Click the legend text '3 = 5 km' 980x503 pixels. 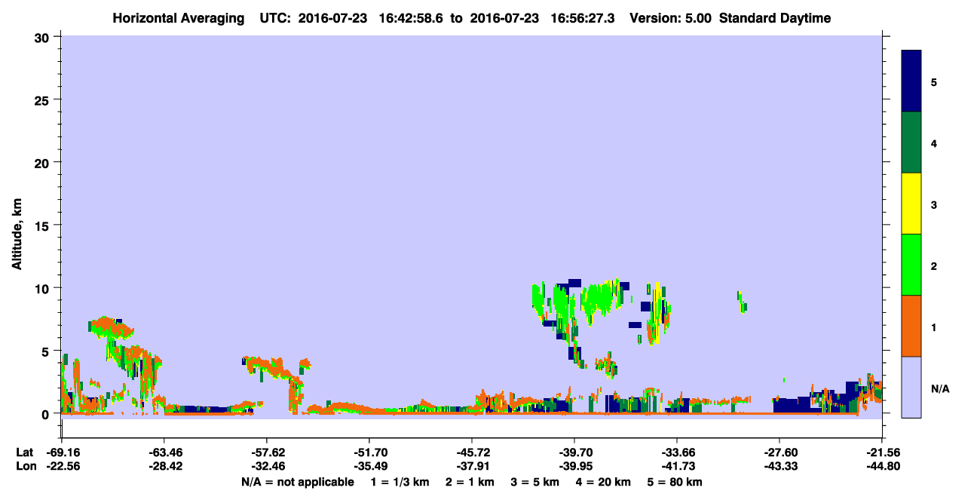[x=535, y=482]
